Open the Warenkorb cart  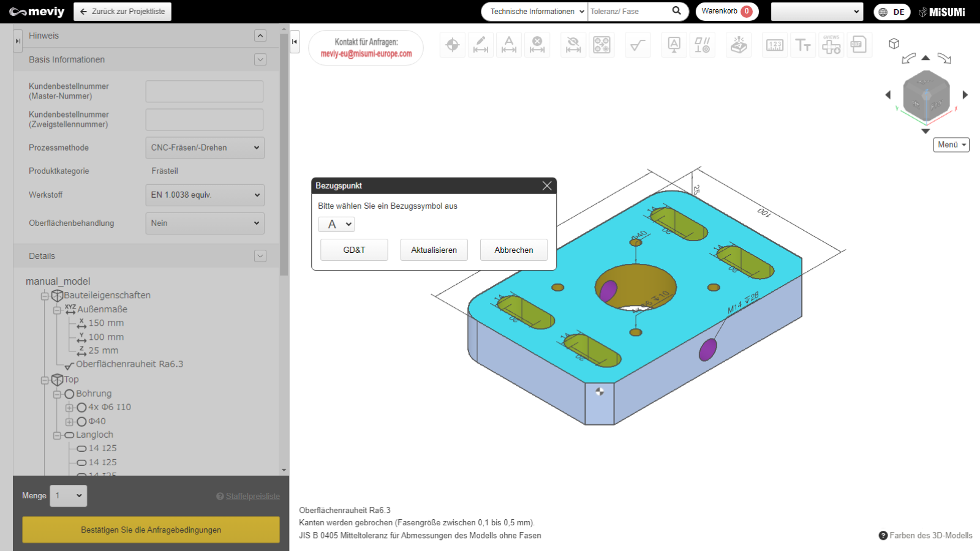[x=727, y=12]
